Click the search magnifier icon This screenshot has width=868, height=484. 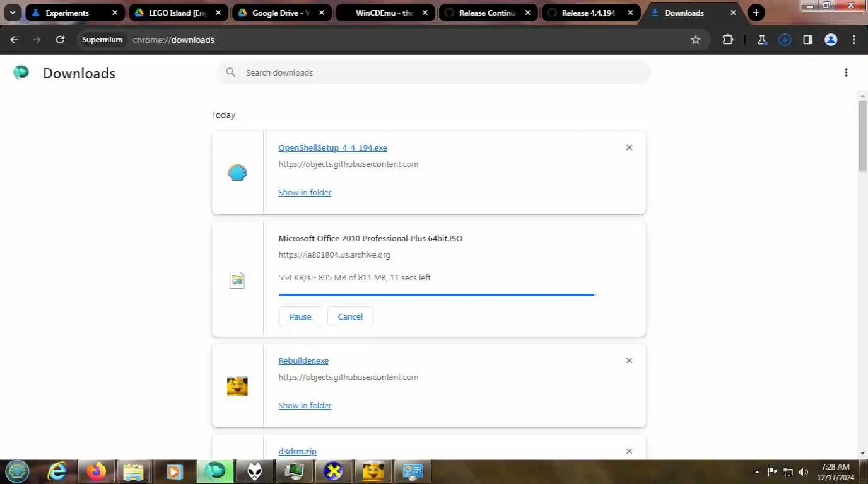pyautogui.click(x=231, y=72)
